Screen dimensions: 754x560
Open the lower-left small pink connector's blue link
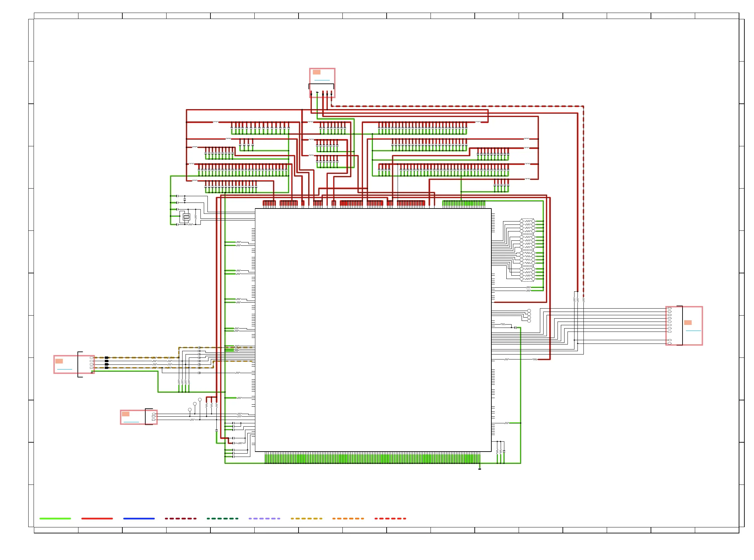(131, 422)
